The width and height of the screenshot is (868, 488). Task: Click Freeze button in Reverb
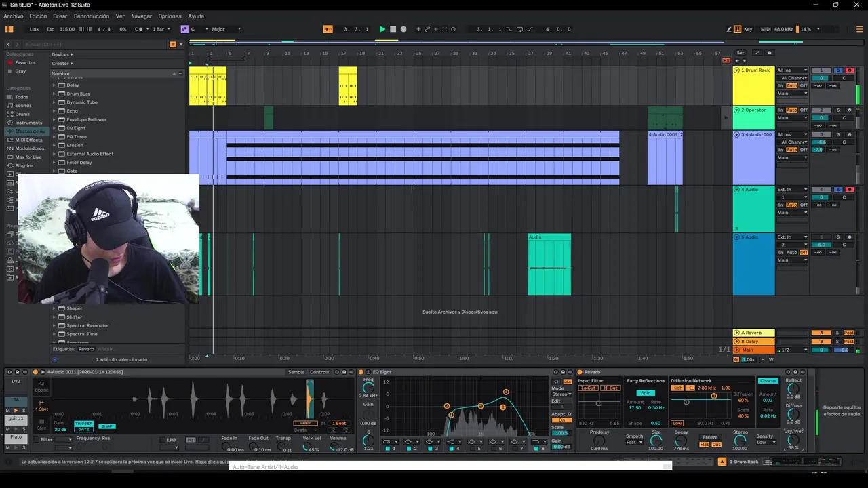709,437
